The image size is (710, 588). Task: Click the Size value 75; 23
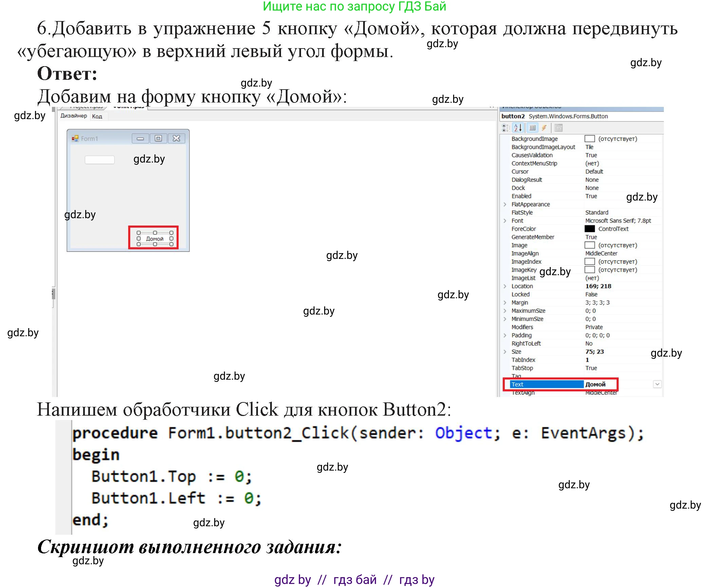click(594, 352)
